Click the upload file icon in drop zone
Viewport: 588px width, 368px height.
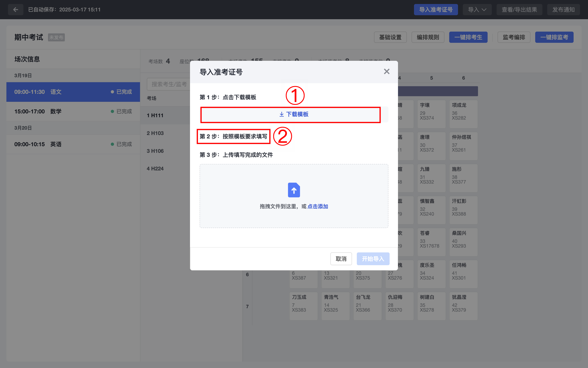pyautogui.click(x=294, y=190)
